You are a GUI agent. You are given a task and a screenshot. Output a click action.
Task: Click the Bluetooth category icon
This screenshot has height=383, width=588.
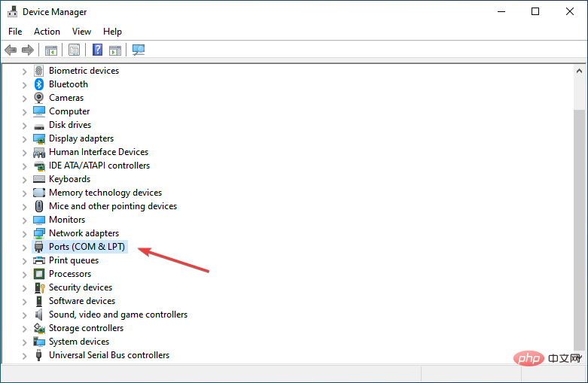[x=39, y=84]
